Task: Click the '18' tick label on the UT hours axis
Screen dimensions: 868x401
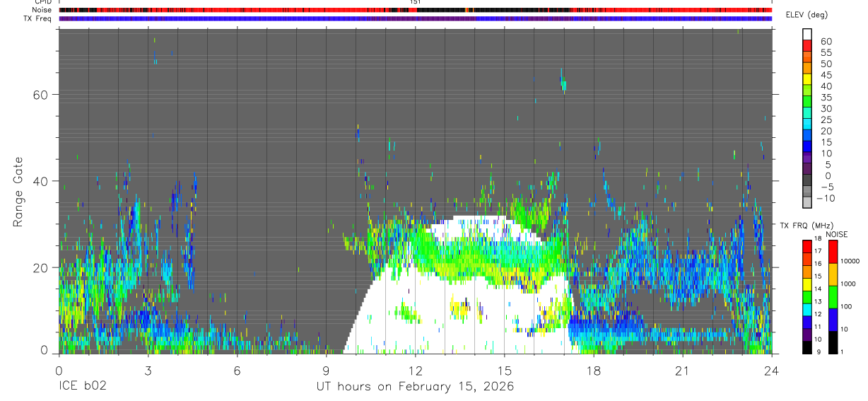Action: 594,371
